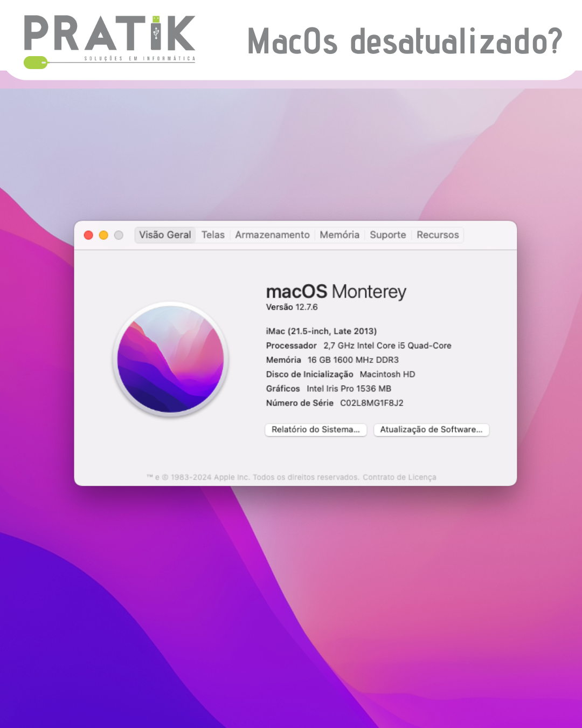This screenshot has height=728, width=582.
Task: Minimize window with the yellow button
Action: click(103, 235)
